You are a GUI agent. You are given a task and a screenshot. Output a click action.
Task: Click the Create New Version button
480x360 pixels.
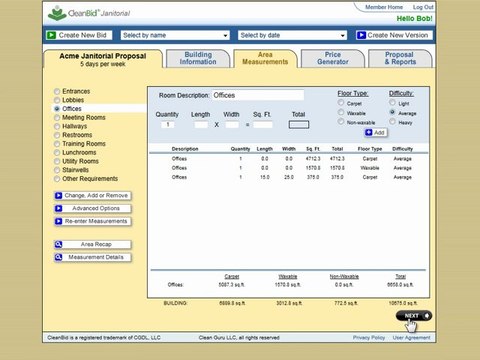pos(394,35)
